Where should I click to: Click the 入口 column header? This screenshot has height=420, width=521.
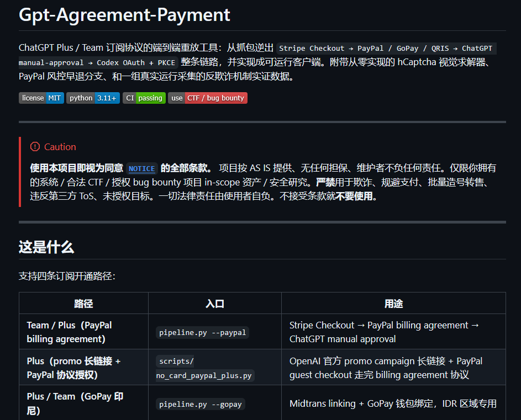point(215,303)
